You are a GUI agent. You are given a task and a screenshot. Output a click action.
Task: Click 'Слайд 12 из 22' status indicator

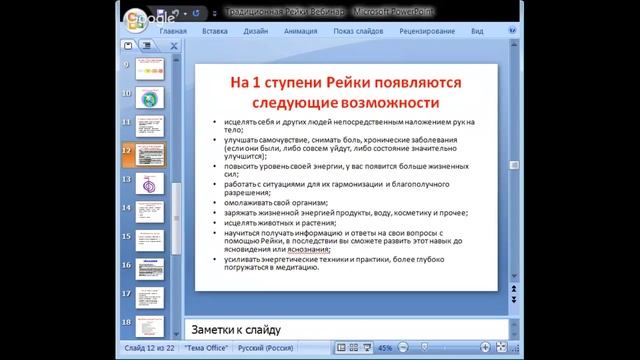[x=149, y=348]
